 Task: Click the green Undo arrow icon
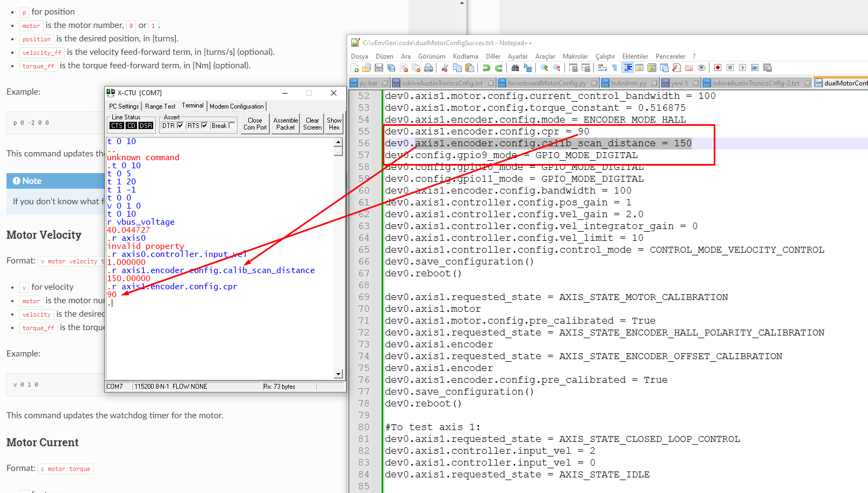tap(486, 68)
